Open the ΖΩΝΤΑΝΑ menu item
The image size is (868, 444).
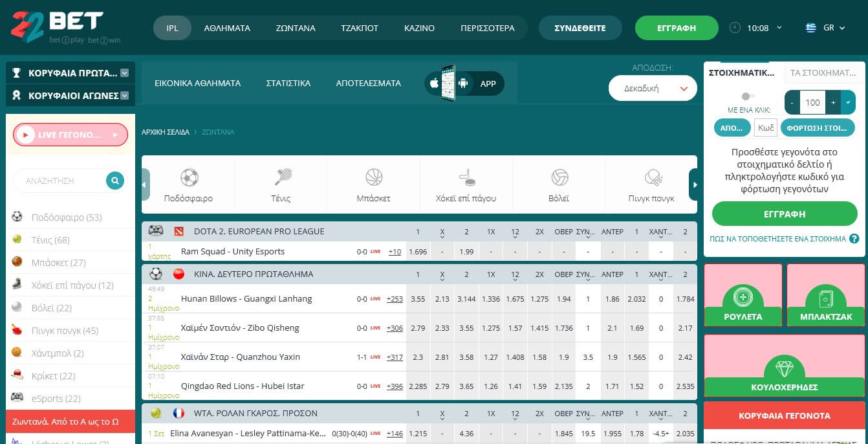point(296,28)
